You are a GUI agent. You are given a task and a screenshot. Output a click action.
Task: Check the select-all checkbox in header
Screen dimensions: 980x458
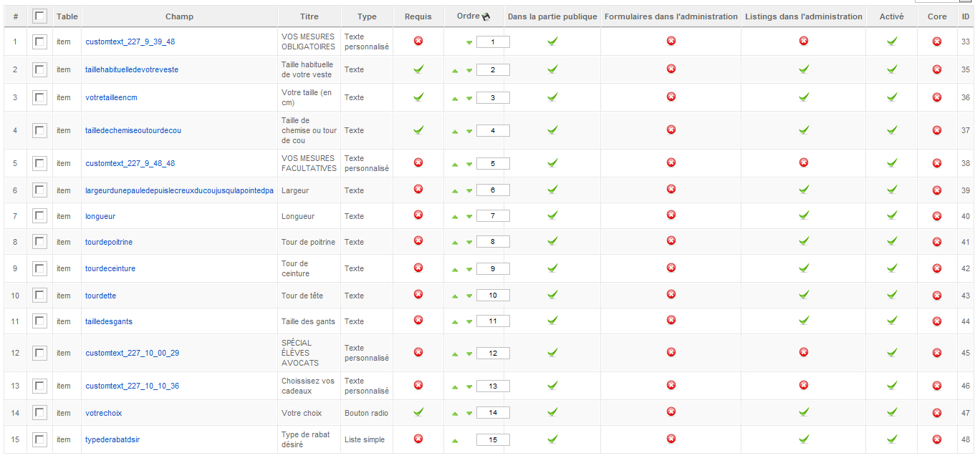pos(40,16)
